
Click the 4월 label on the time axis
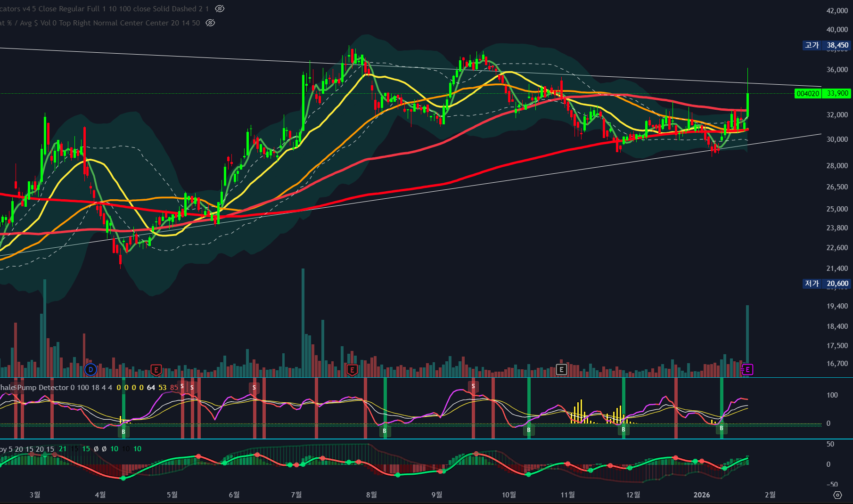(x=100, y=495)
